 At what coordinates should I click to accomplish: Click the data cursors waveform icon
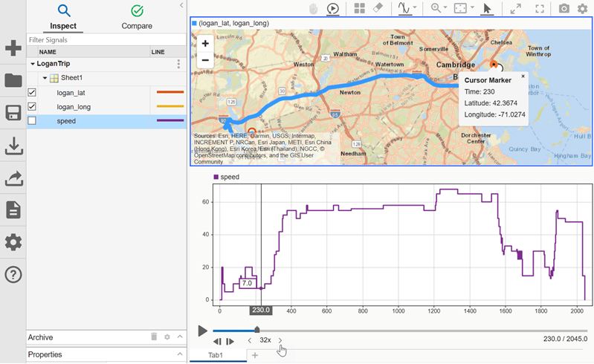tap(404, 8)
